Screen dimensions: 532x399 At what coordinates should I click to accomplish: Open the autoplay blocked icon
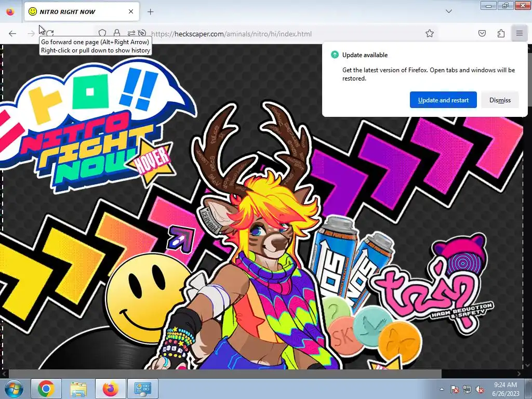coord(142,33)
